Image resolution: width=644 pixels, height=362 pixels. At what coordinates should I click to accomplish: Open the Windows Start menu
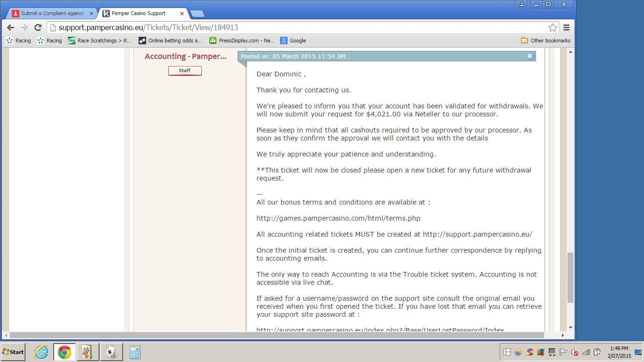(13, 352)
